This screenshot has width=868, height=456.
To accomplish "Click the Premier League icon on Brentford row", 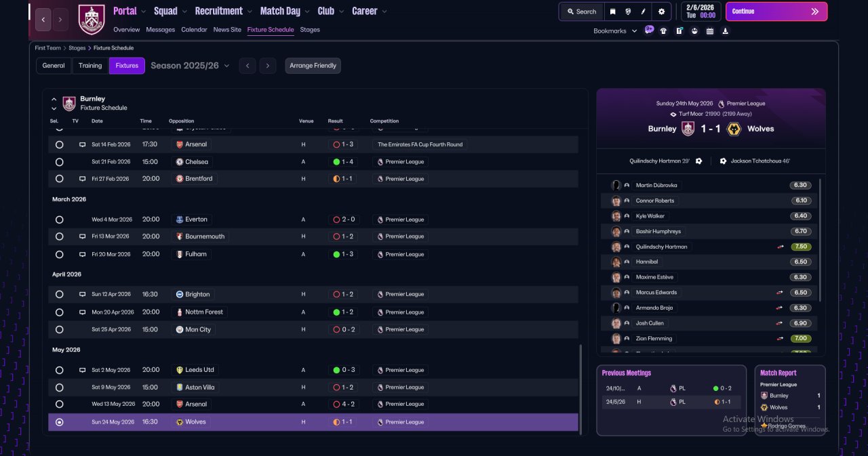I will [380, 179].
